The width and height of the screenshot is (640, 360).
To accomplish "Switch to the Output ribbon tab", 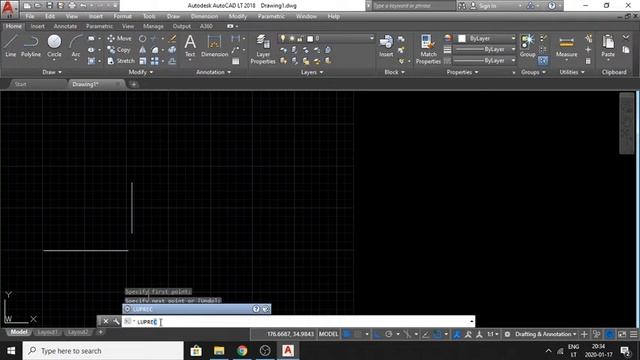I will tap(182, 26).
